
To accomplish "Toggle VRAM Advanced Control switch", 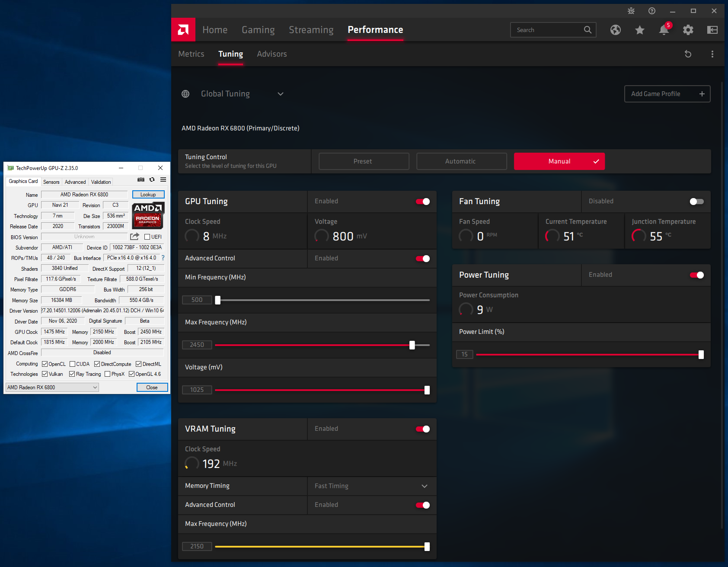I will pyautogui.click(x=423, y=505).
